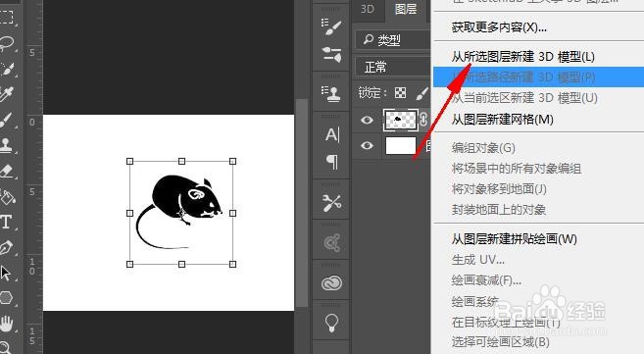Choose 绘画衰减(F)... menu item
644x354 pixels.
486,280
